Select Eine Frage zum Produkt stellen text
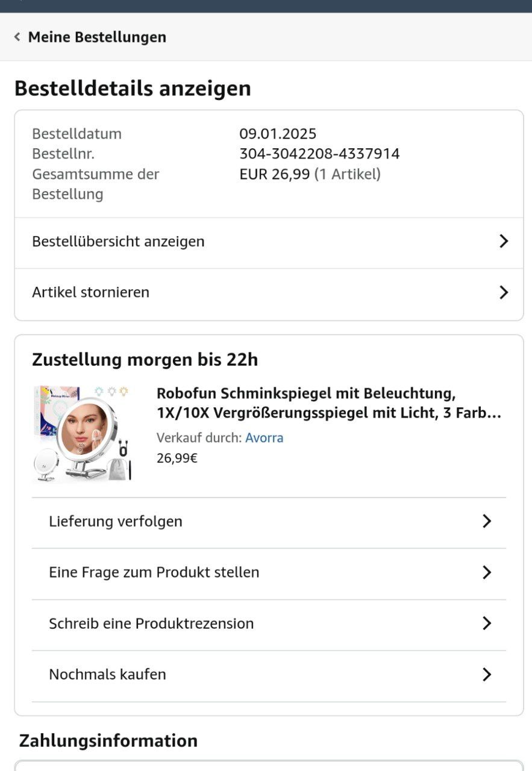 point(154,572)
